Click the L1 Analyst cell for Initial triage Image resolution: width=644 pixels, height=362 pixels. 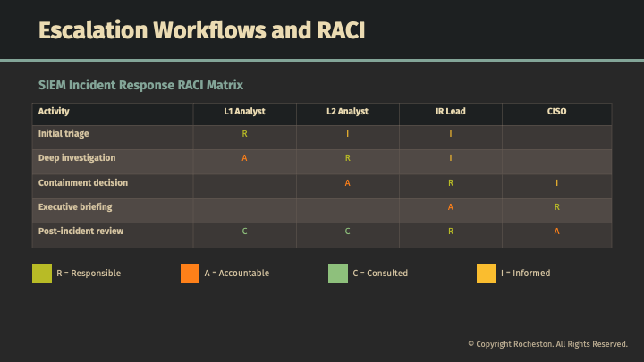244,134
